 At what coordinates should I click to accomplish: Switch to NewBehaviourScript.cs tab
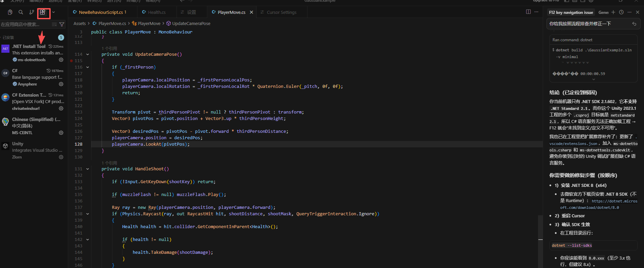pos(103,12)
